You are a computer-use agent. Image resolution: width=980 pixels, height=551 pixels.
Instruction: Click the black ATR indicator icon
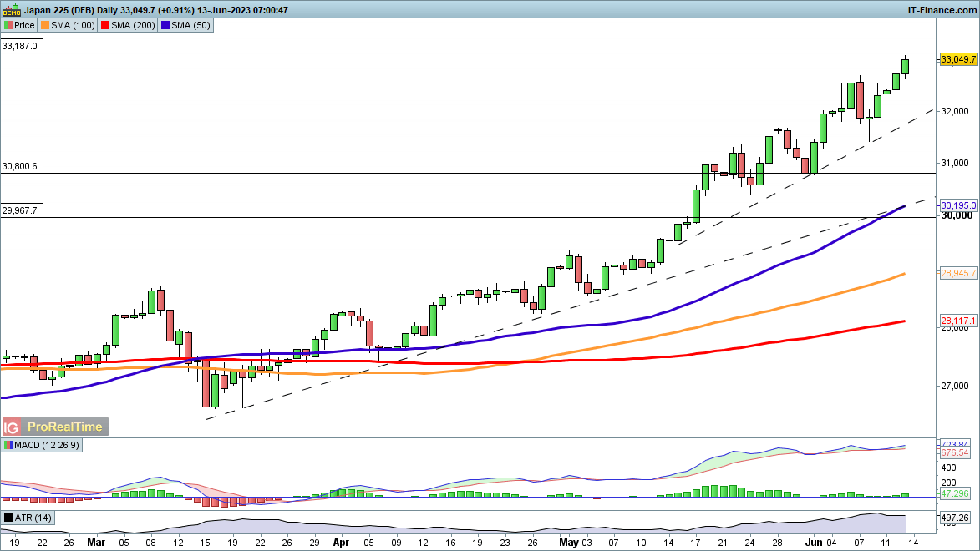(8, 518)
